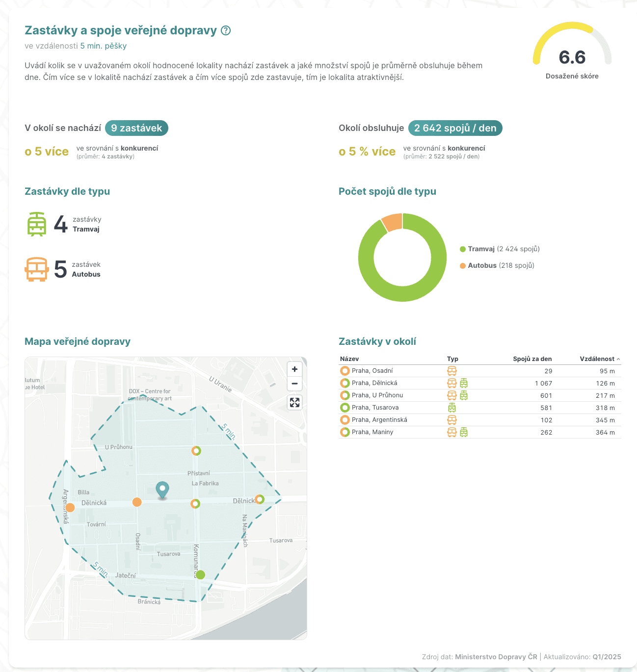This screenshot has height=672, width=637.
Task: Change sort order of the Vzdálenost column
Action: (597, 359)
